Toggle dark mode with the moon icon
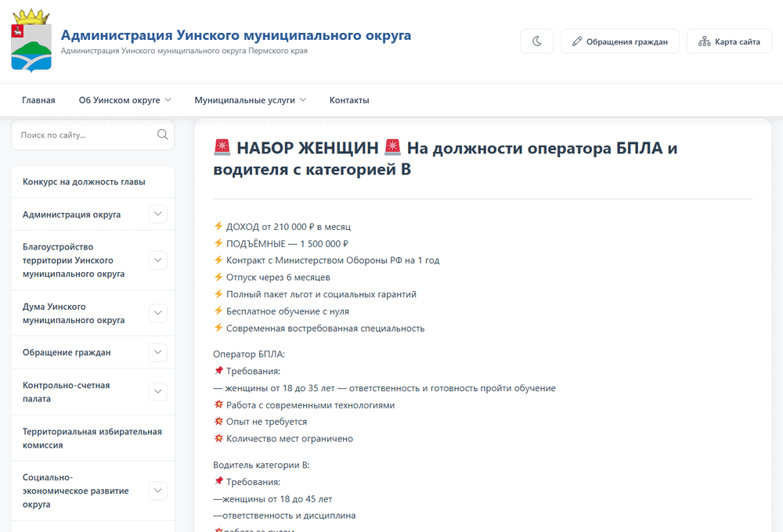 coord(537,41)
